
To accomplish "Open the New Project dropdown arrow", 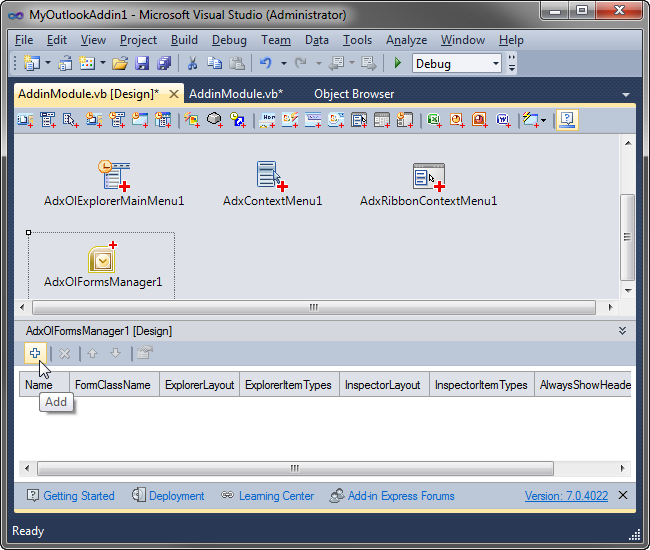I will pos(48,63).
